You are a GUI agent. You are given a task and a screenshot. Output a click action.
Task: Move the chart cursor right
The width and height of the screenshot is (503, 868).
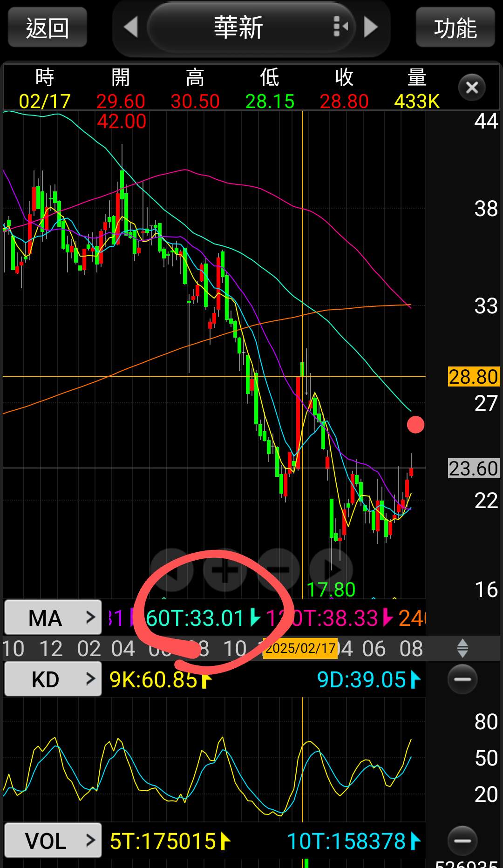click(x=332, y=570)
